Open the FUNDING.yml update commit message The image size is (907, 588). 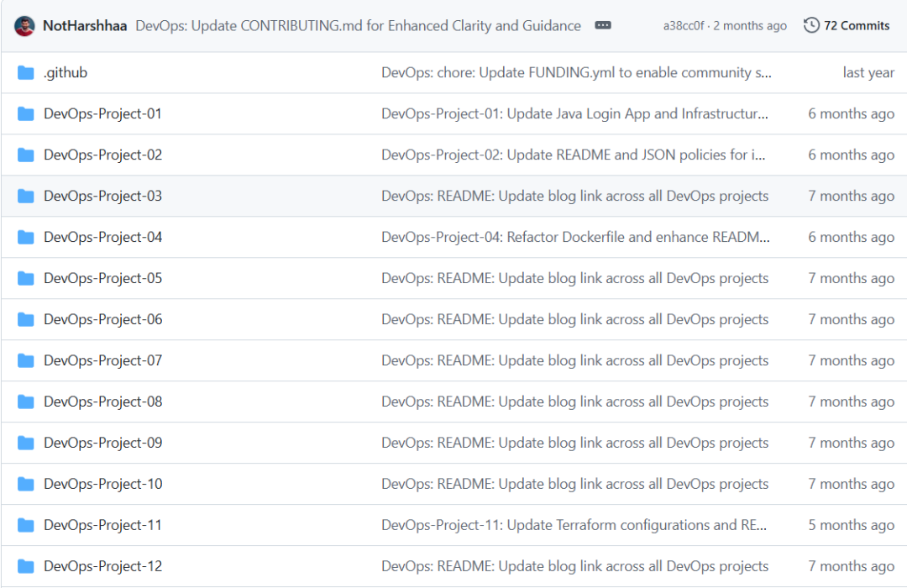coord(576,73)
